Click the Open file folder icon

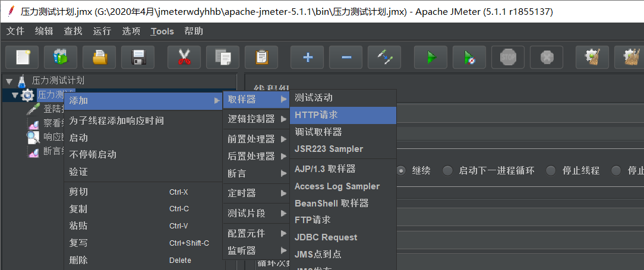click(99, 57)
